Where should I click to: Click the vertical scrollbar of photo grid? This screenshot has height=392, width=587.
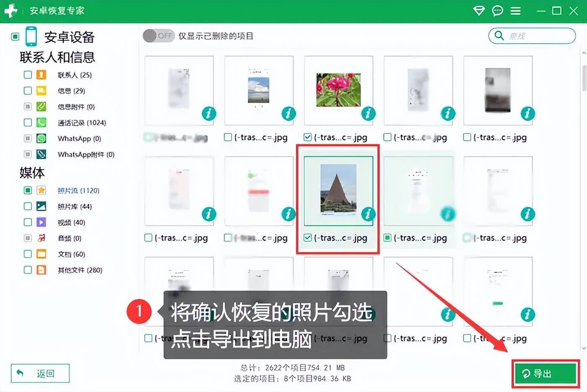click(584, 78)
